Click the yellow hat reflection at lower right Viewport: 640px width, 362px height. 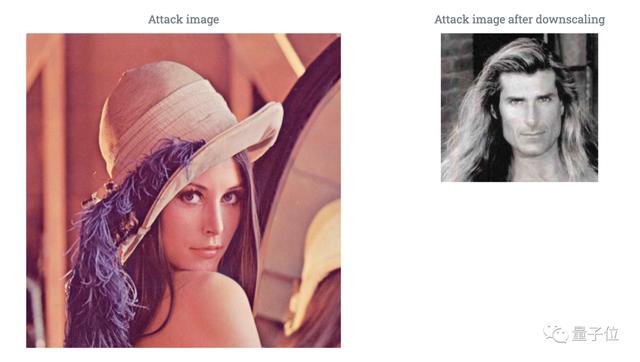click(x=316, y=261)
